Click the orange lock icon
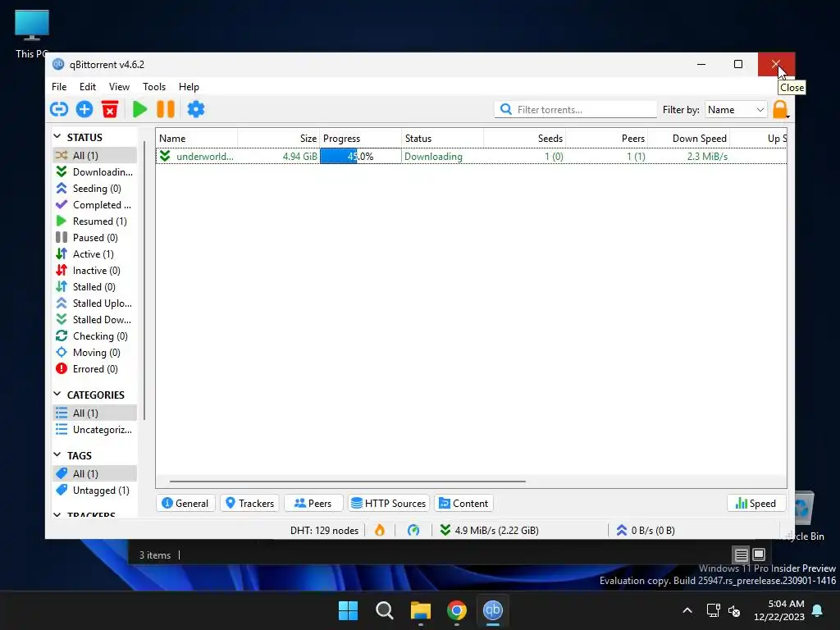The height and width of the screenshot is (630, 840). (781, 109)
